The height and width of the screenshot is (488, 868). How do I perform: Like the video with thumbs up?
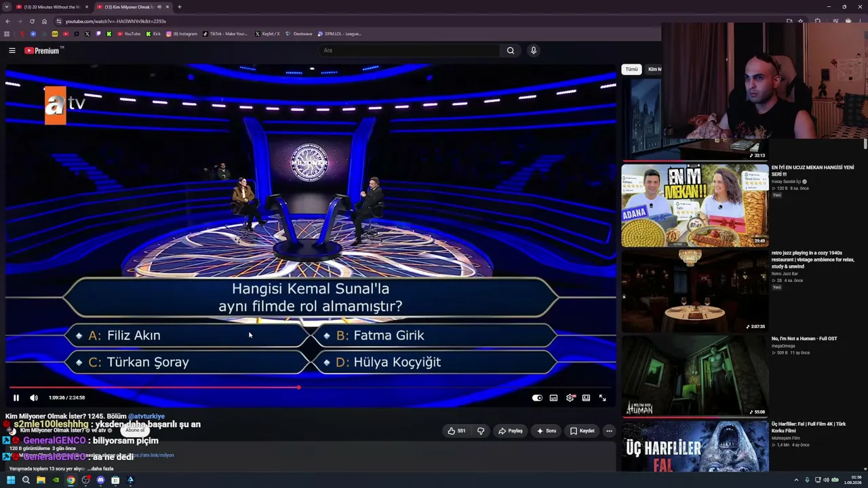pyautogui.click(x=457, y=431)
